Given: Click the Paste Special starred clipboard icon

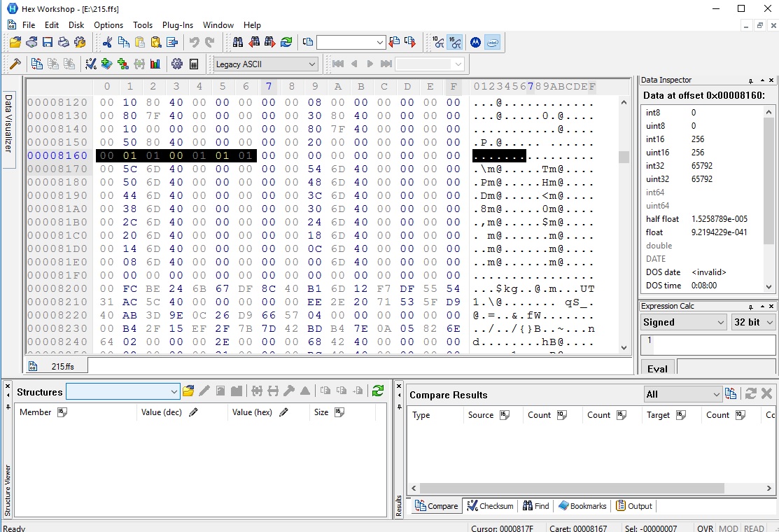Looking at the screenshot, I should 156,42.
